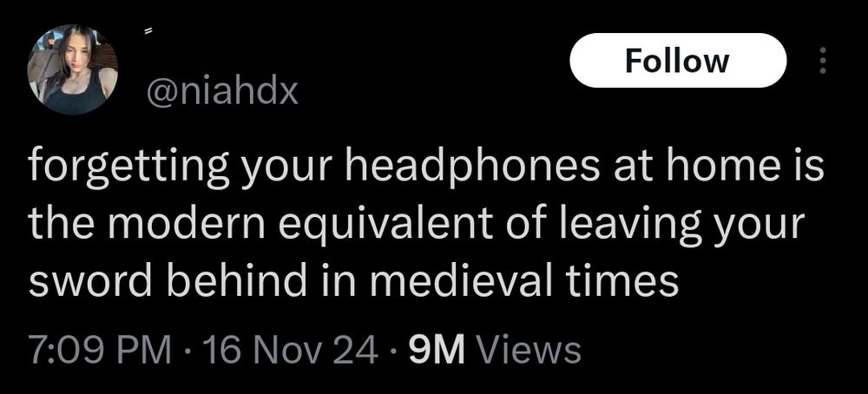The width and height of the screenshot is (868, 394).
Task: Open the niahdx profile avatar photo
Action: [73, 69]
